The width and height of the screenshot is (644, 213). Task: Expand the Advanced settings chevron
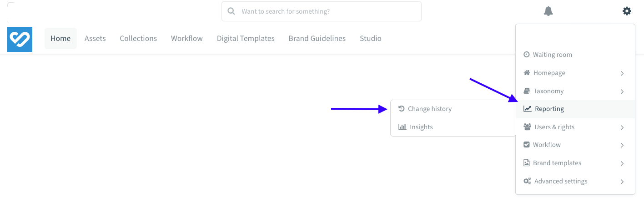622,182
